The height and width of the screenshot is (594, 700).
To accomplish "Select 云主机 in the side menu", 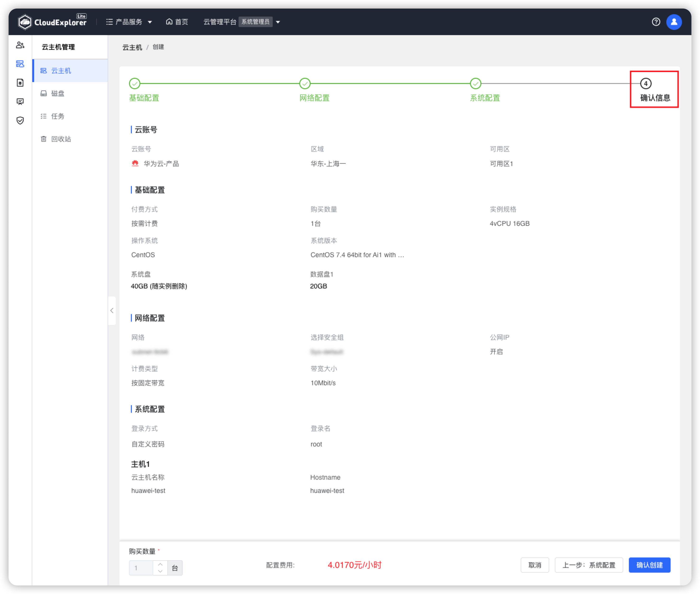I will point(70,71).
